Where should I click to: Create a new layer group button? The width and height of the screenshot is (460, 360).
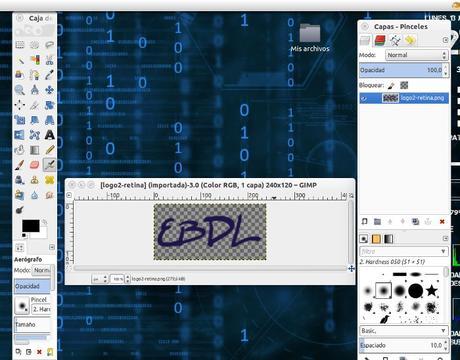(377, 221)
